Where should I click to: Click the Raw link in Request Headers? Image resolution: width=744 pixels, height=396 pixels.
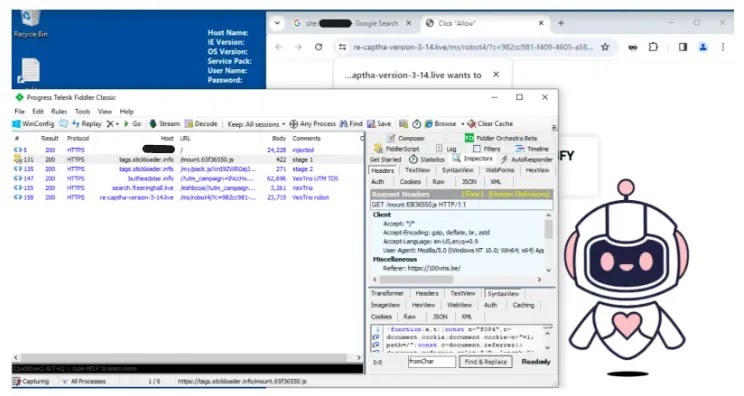click(472, 194)
